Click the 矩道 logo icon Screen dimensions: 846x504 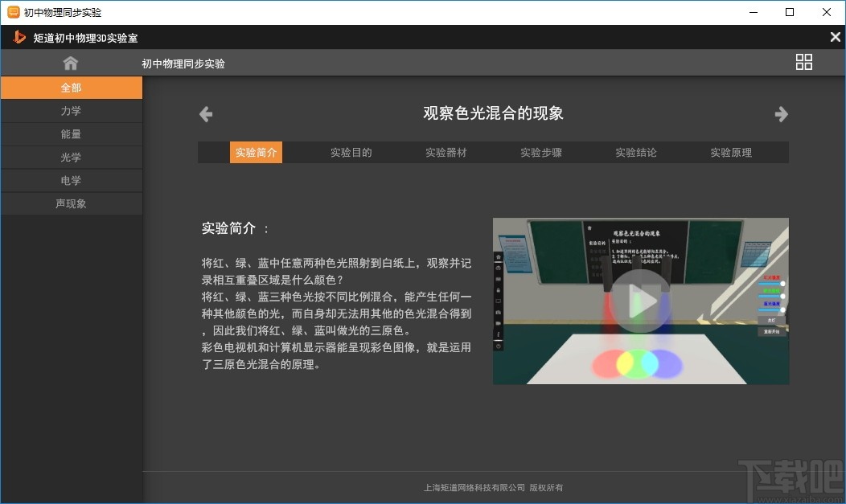pyautogui.click(x=18, y=37)
